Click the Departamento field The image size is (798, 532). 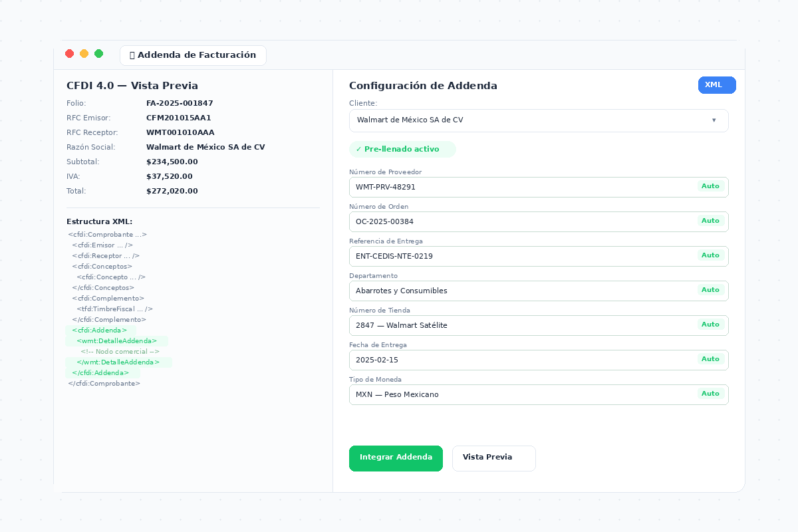(539, 291)
